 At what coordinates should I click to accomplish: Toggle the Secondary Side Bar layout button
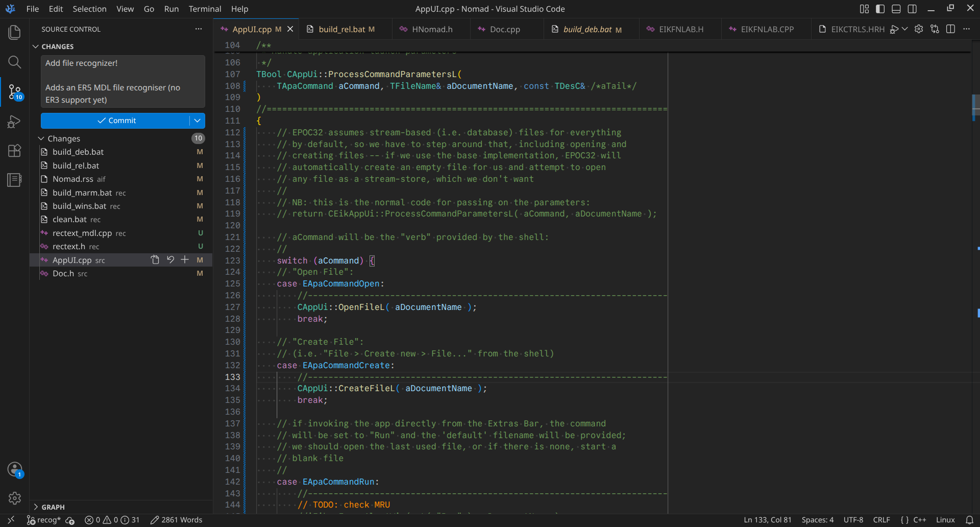coord(912,9)
